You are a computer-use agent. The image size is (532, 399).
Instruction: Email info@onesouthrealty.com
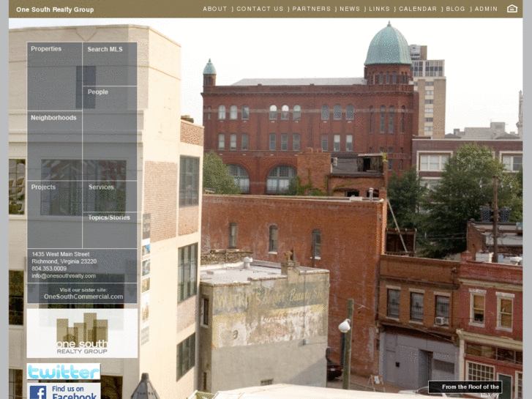pyautogui.click(x=64, y=276)
